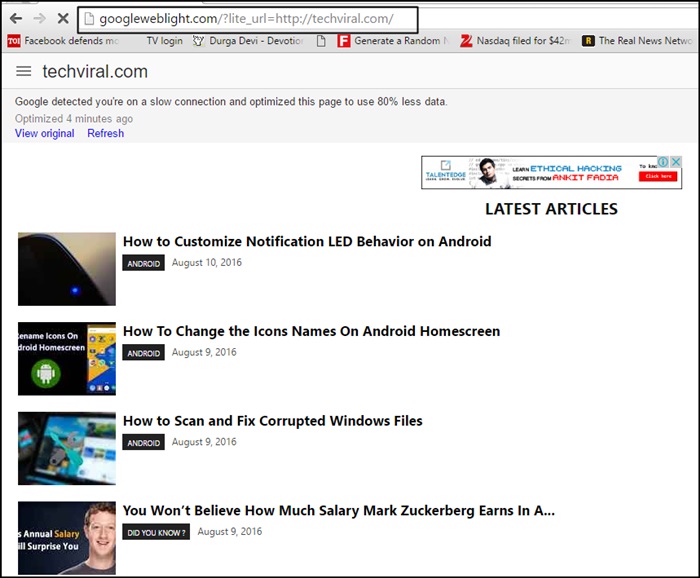Click the TOI favicon in bookmarks bar

click(14, 41)
